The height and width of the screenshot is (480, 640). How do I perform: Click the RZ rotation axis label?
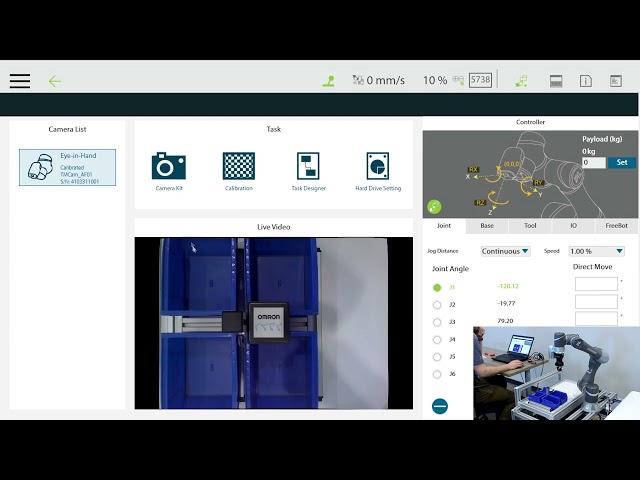[x=480, y=202]
